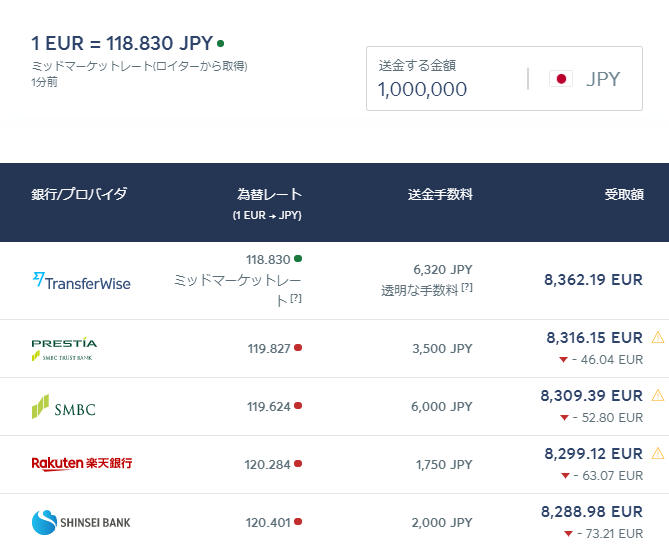This screenshot has width=669, height=544.
Task: Click the 送金手数料 column header
Action: [440, 194]
